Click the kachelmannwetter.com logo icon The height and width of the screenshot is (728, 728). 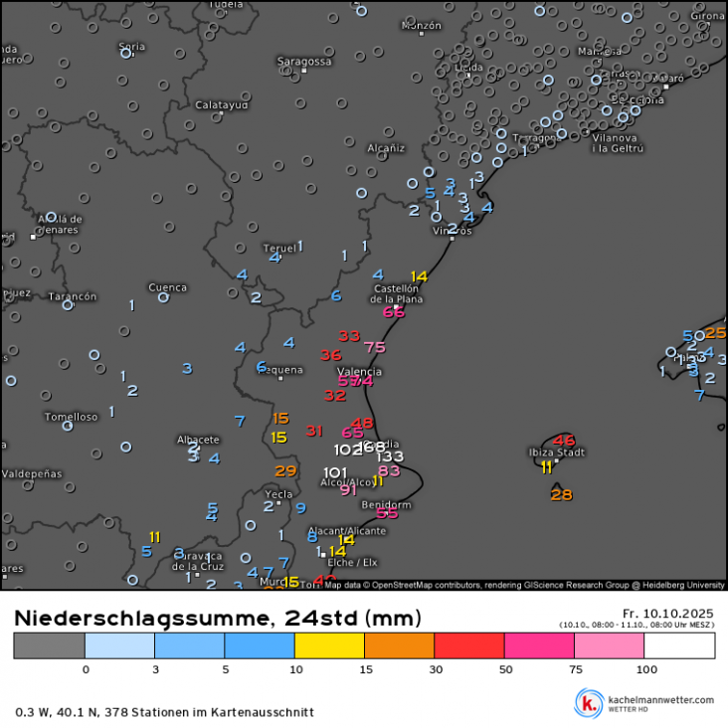click(x=592, y=703)
